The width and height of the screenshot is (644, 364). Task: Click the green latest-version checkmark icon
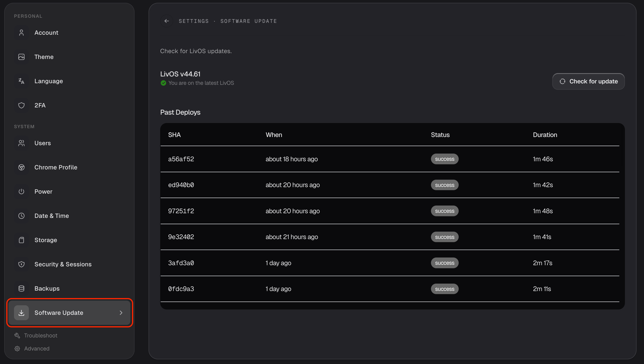[x=163, y=83]
